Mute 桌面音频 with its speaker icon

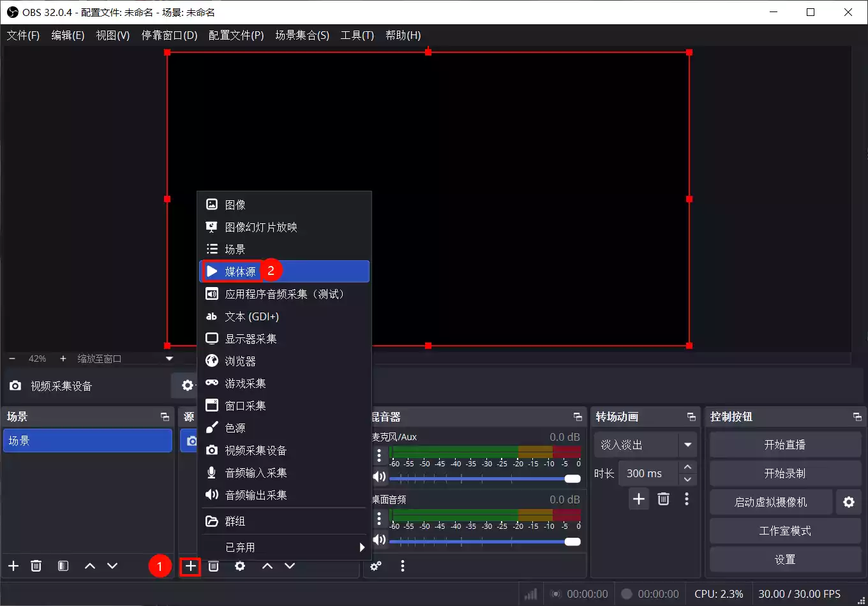tap(380, 539)
